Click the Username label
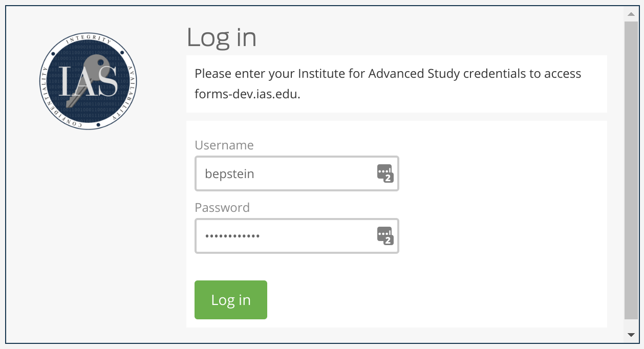 click(224, 145)
